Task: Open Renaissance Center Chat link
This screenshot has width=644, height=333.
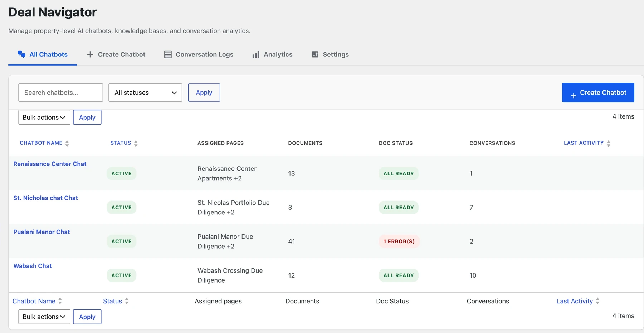Action: click(x=50, y=164)
